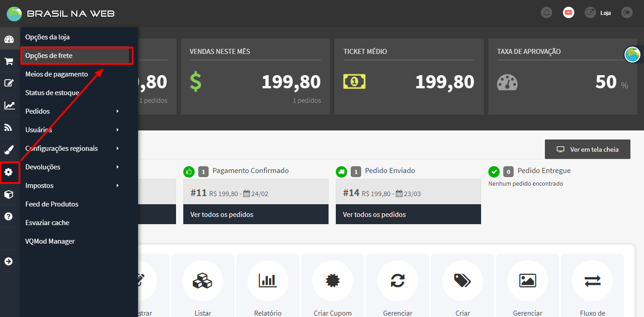Expand the Pedidos submenu

click(x=72, y=111)
